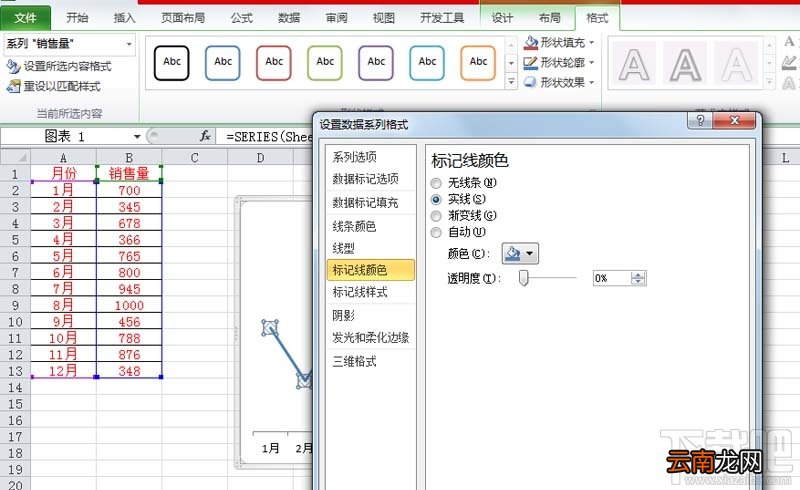Click the fx insert function icon
This screenshot has height=490, width=800.
pyautogui.click(x=205, y=136)
